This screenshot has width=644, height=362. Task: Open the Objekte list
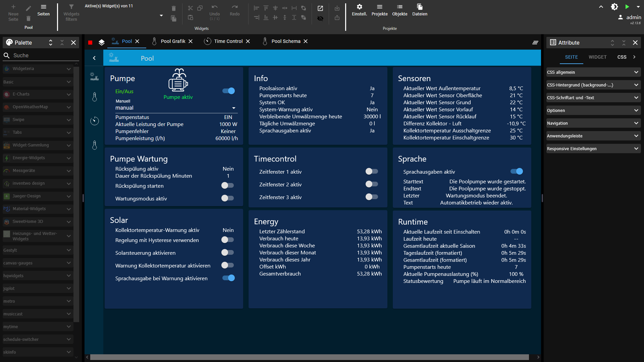(x=399, y=10)
